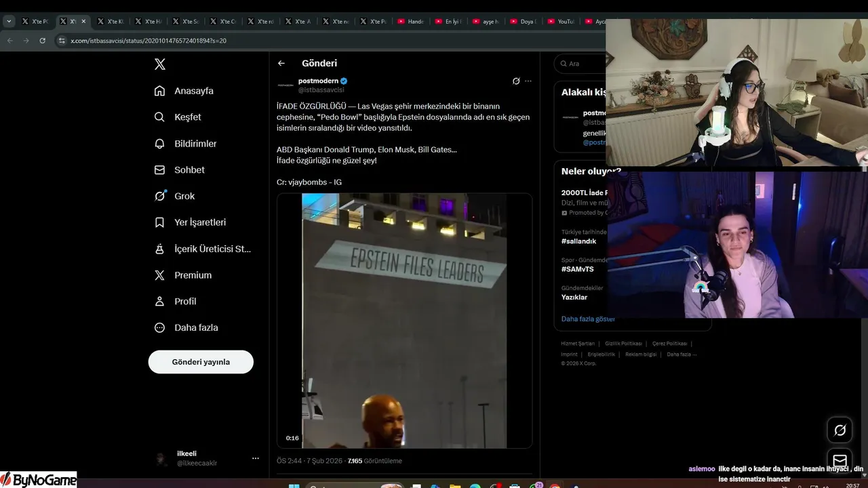Click the Gönderi yayınla button

[x=201, y=362]
